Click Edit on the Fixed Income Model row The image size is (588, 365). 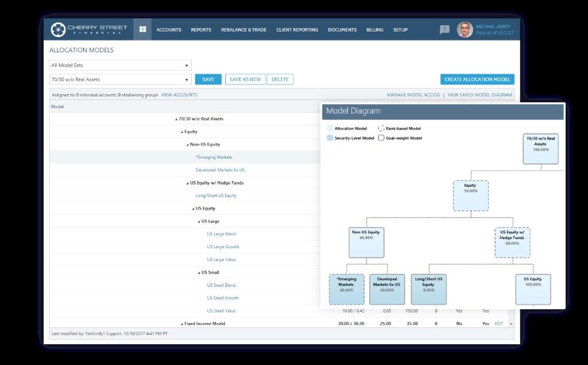[499, 323]
